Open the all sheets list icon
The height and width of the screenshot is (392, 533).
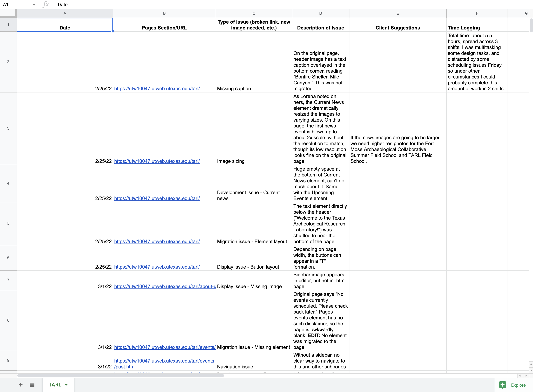pyautogui.click(x=32, y=385)
